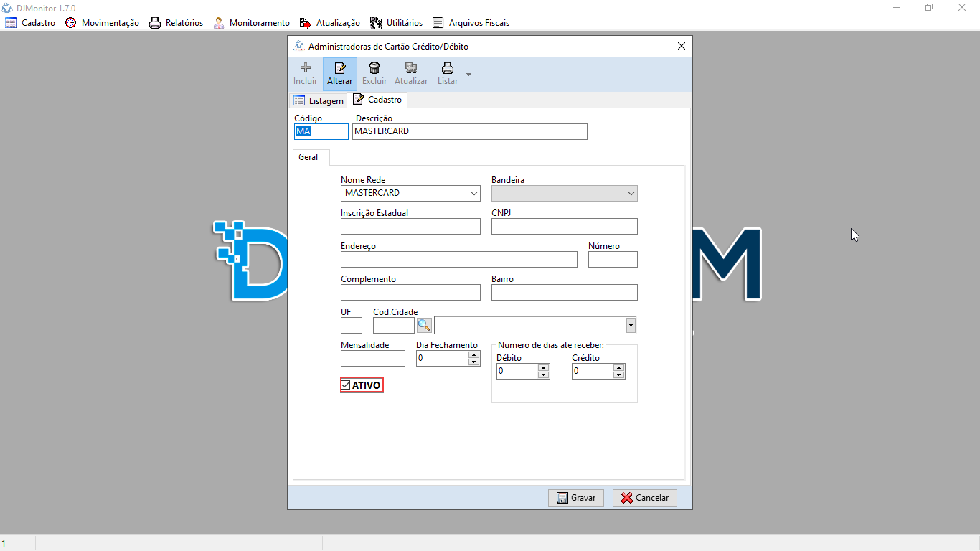Image resolution: width=980 pixels, height=551 pixels.
Task: Open the arrow next to Listar
Action: pos(468,74)
